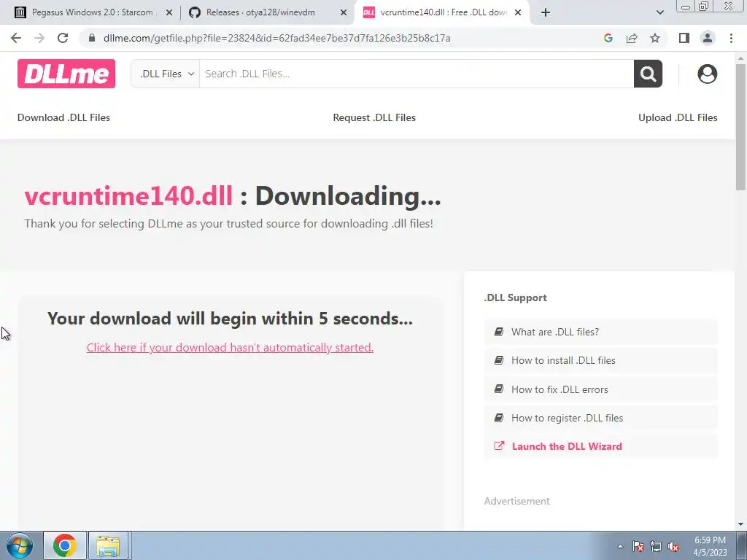Close the winevdm Releases tab
The image size is (747, 560).
pyautogui.click(x=344, y=13)
